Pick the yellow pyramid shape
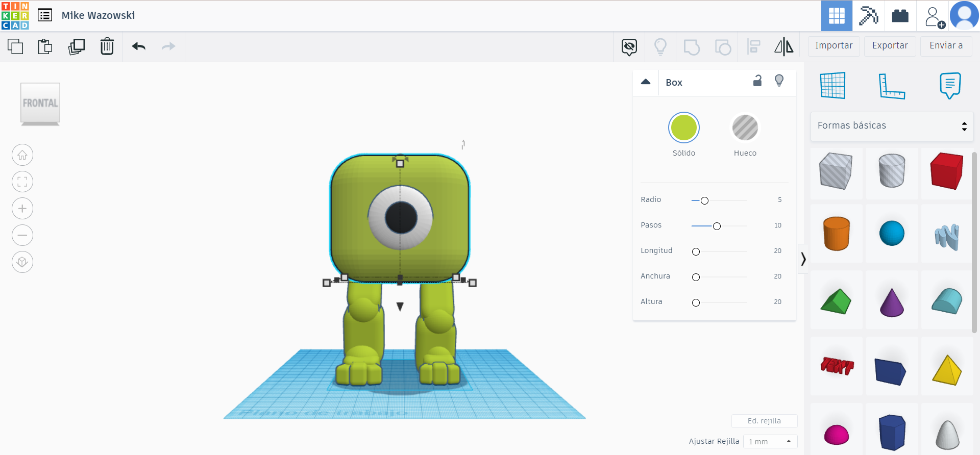 click(x=947, y=366)
